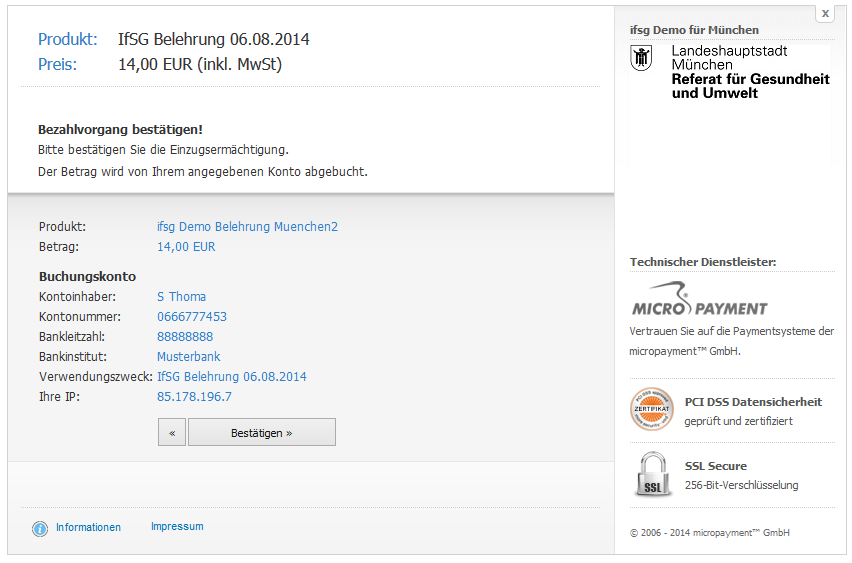
Task: Click the SSL padlock icon
Action: 652,475
